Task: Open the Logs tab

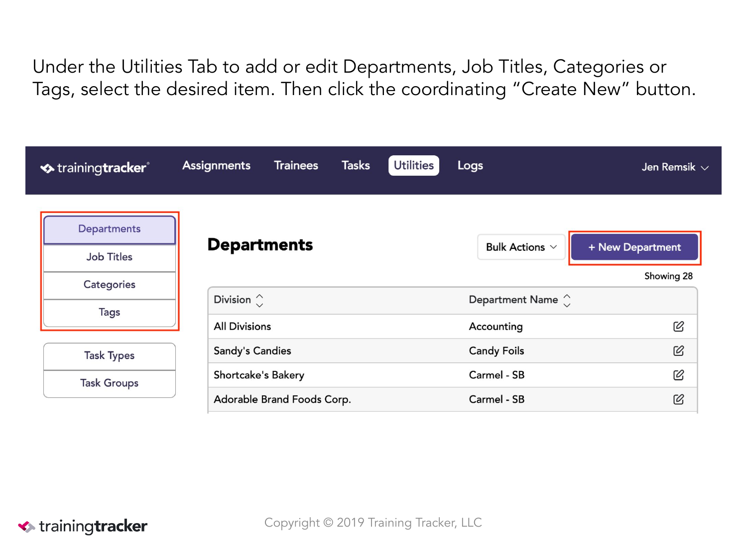Action: (x=470, y=166)
